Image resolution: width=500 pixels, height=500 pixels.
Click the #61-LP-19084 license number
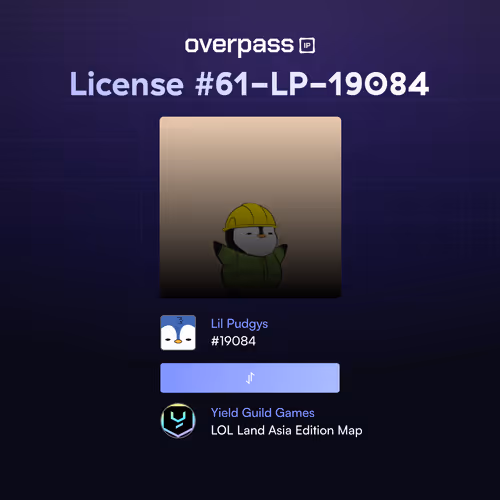[312, 84]
